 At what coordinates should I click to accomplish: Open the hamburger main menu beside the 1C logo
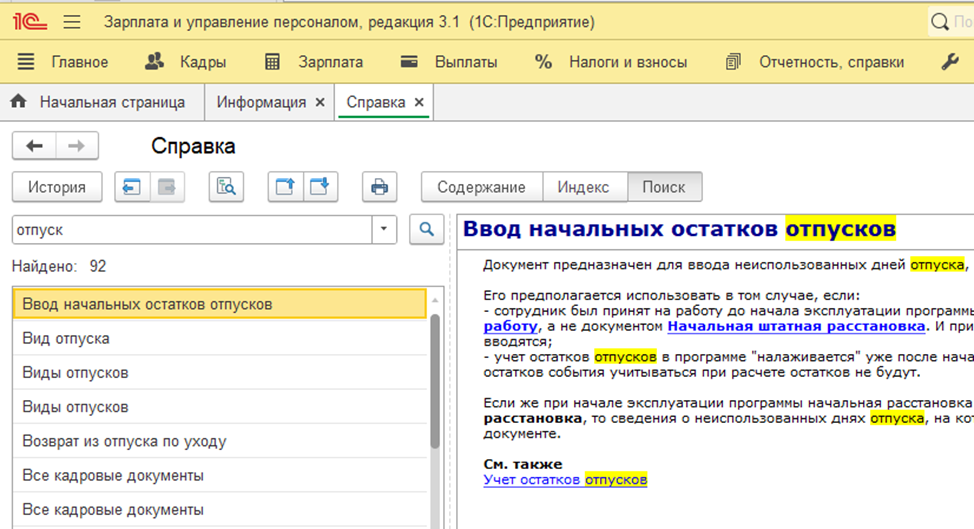click(72, 22)
